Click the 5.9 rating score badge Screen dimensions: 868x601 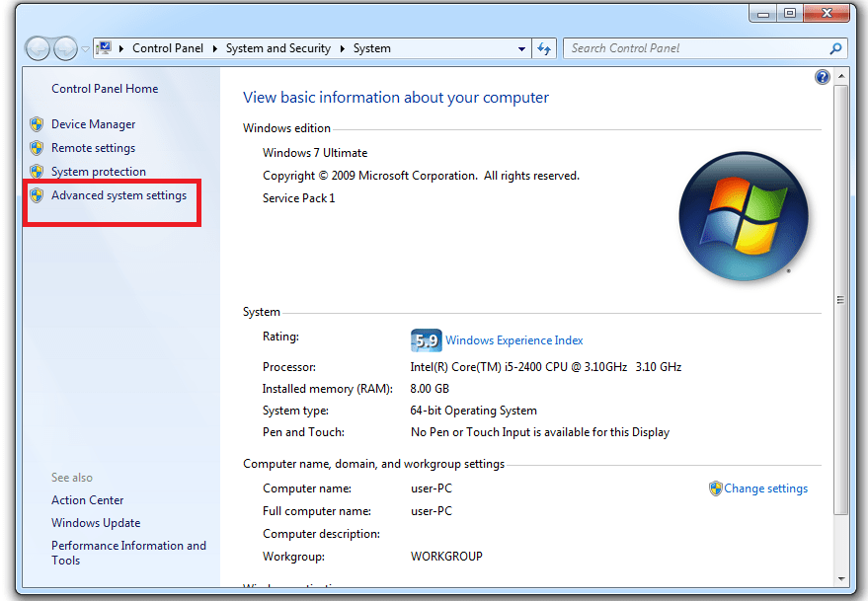click(426, 340)
